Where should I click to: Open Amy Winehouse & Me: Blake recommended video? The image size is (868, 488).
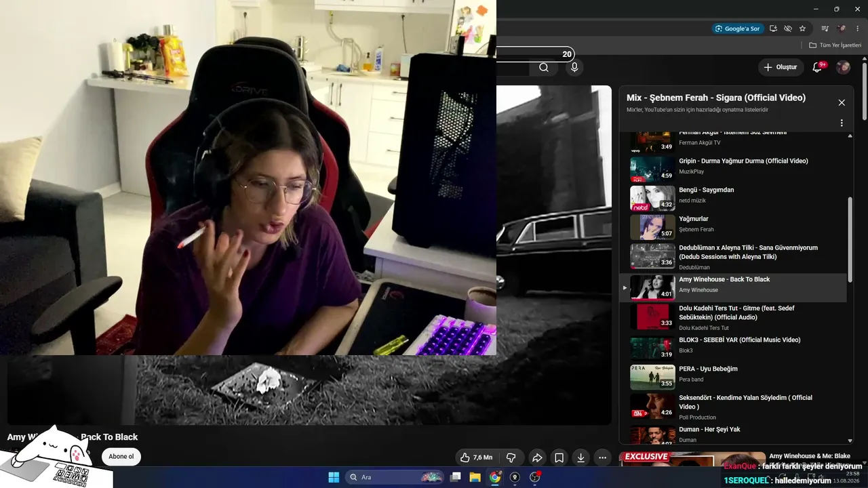click(x=810, y=456)
